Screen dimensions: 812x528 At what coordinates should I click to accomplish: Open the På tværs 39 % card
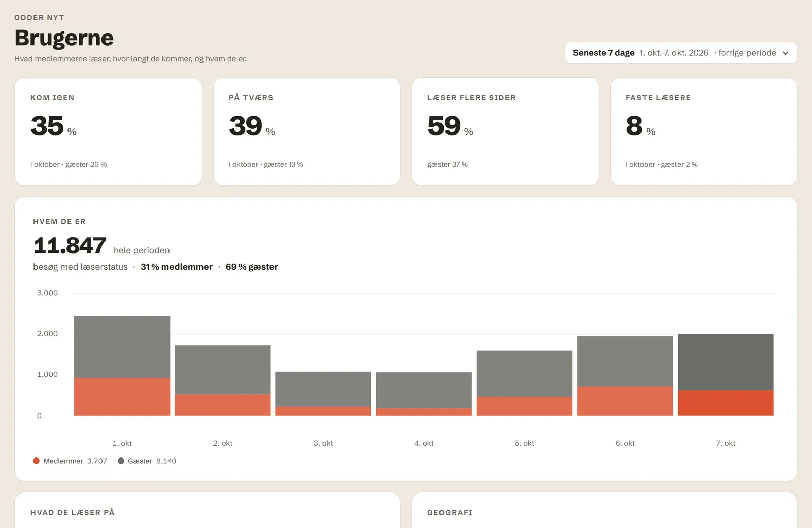point(307,131)
